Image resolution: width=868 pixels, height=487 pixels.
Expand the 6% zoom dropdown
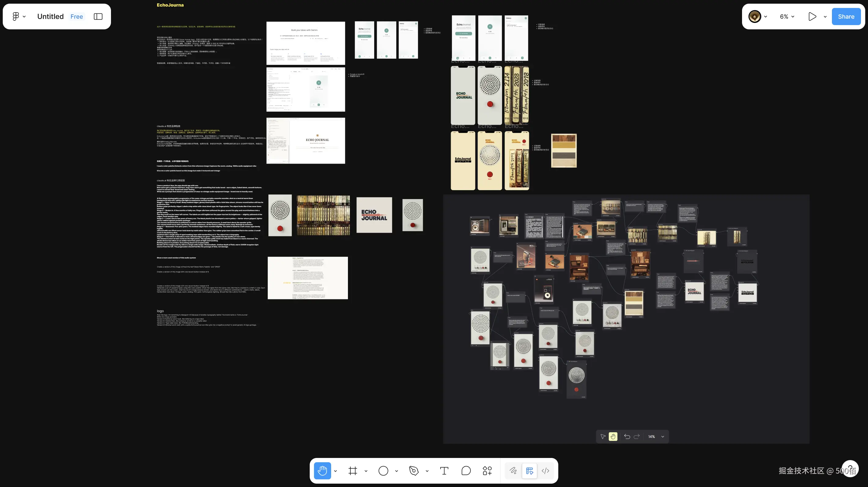787,17
